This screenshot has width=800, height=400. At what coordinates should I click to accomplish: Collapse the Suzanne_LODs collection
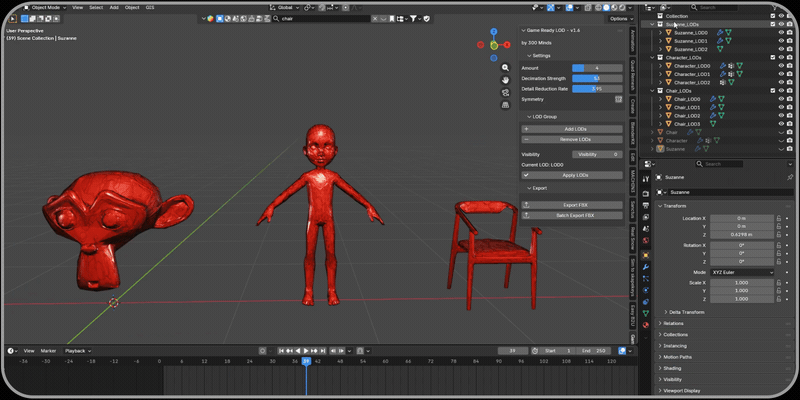point(653,24)
